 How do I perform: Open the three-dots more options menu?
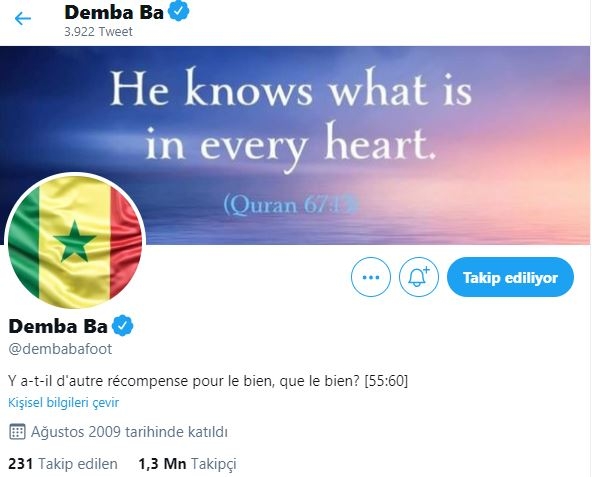(x=371, y=277)
